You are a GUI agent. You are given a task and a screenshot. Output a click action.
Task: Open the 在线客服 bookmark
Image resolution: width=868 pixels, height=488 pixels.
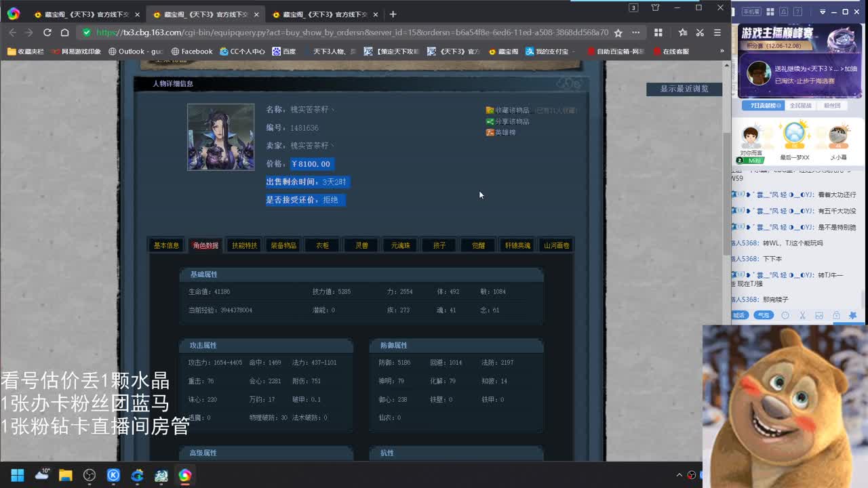pyautogui.click(x=672, y=52)
